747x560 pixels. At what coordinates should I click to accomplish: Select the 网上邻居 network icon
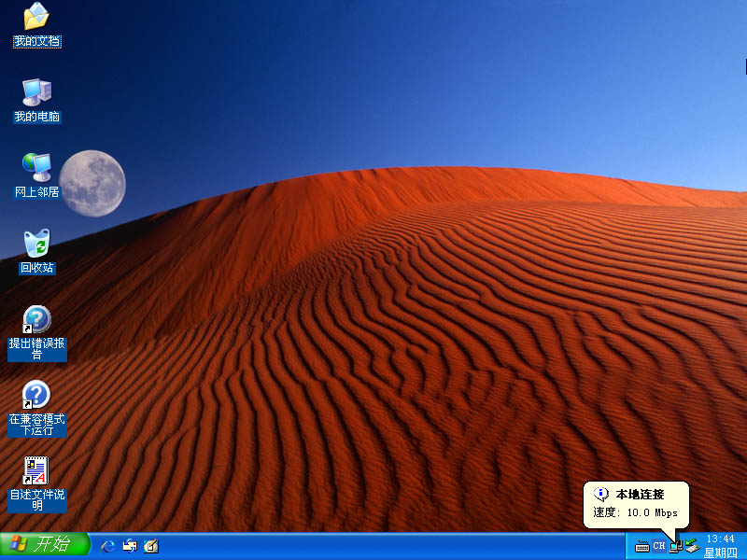36,167
